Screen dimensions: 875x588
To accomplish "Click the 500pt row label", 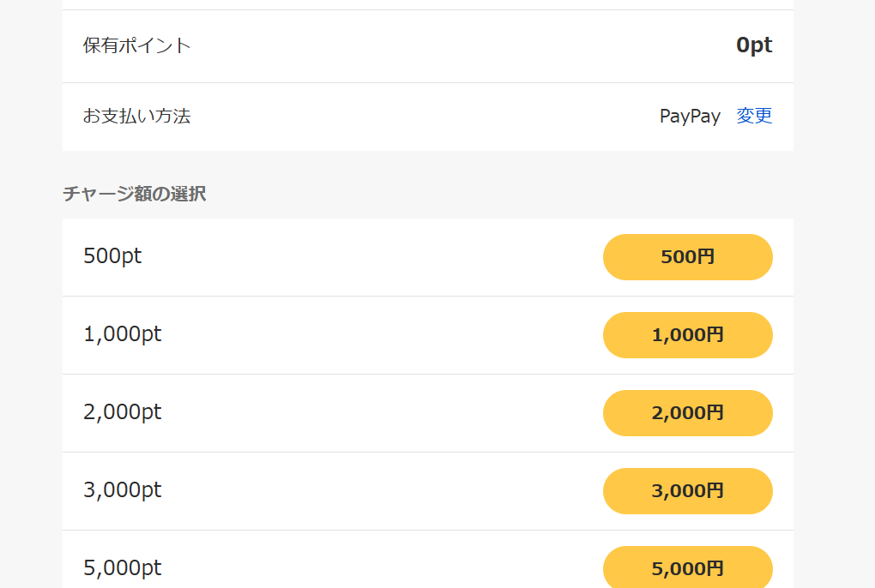I will click(x=112, y=255).
